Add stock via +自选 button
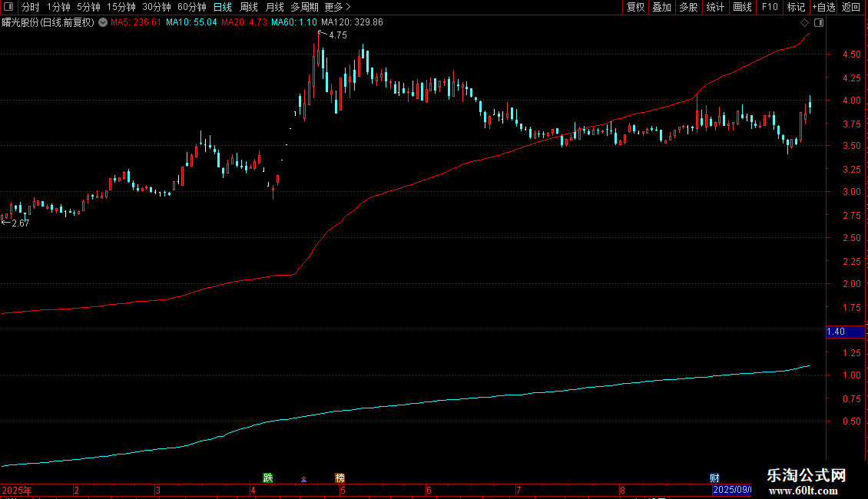Screen dimensions: 868x499 [823, 7]
